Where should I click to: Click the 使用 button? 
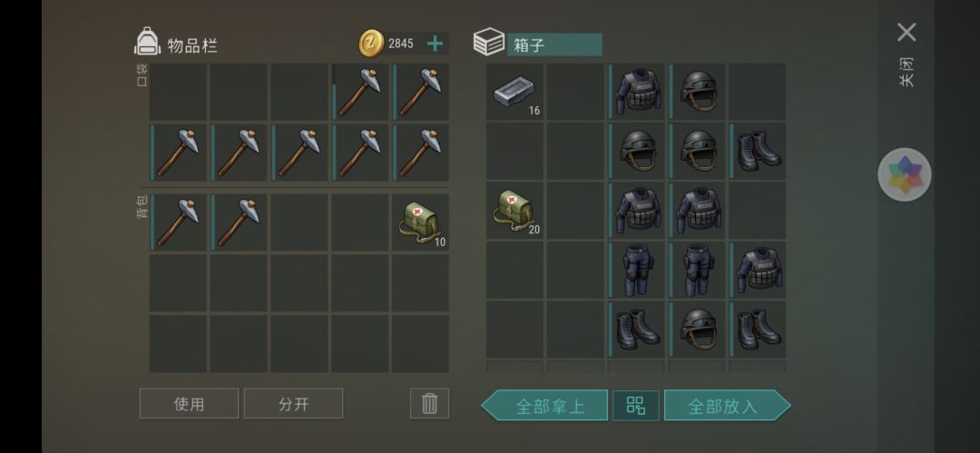pos(190,404)
